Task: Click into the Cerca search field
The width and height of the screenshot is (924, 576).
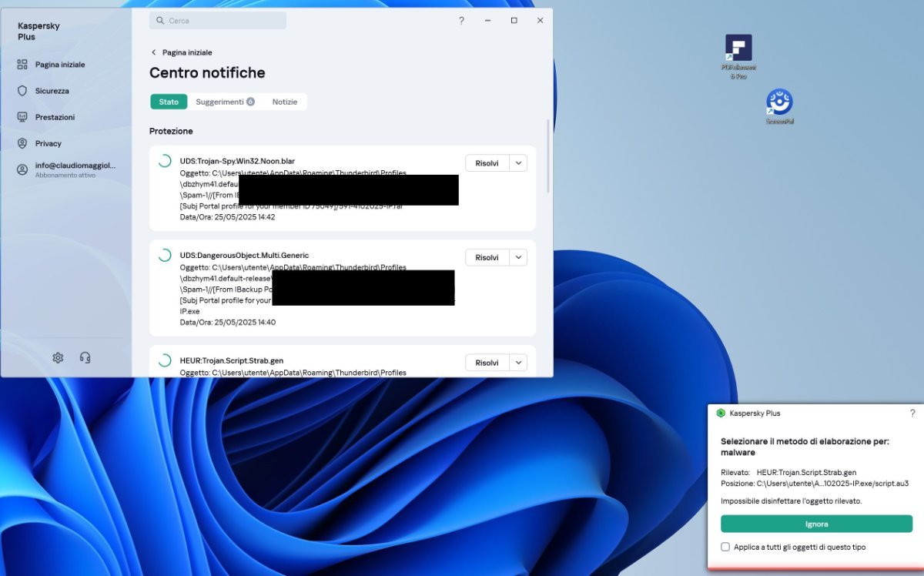Action: [x=218, y=21]
